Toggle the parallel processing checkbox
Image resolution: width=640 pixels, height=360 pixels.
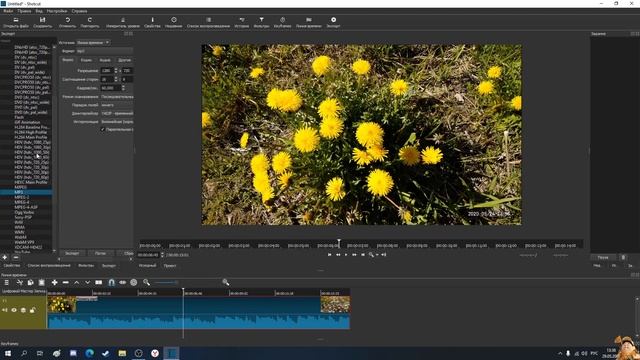103,129
